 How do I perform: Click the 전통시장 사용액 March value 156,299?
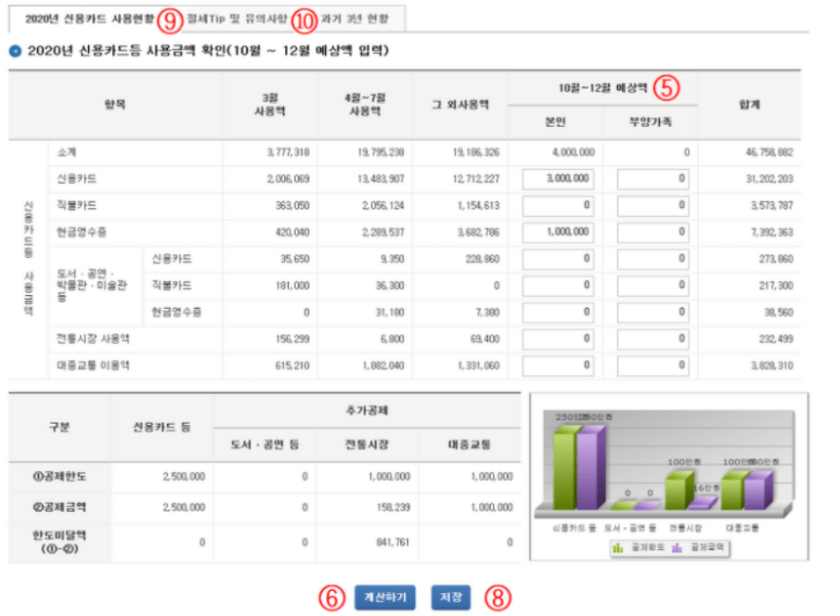coord(292,339)
